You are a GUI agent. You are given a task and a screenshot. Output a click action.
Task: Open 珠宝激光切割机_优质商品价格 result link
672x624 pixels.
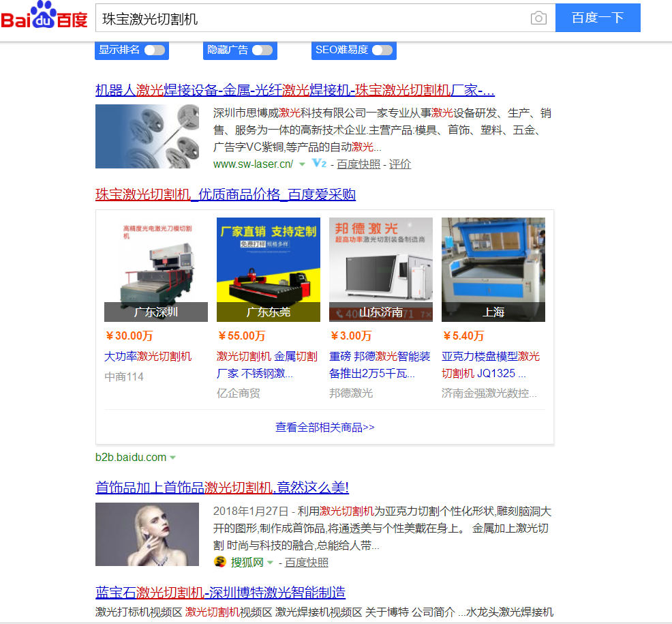(226, 194)
